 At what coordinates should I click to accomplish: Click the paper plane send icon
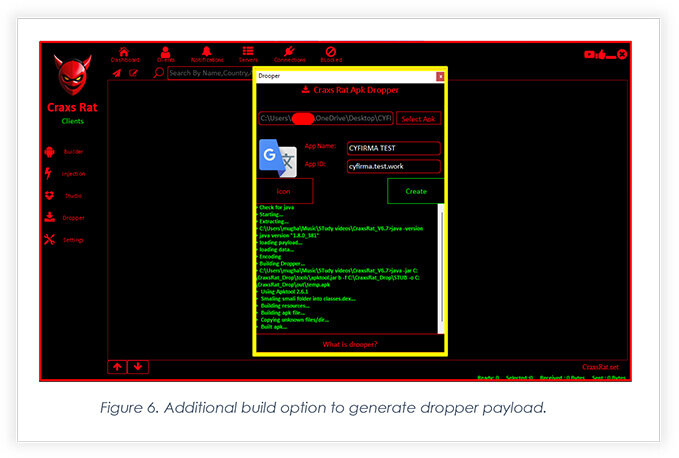coord(116,73)
